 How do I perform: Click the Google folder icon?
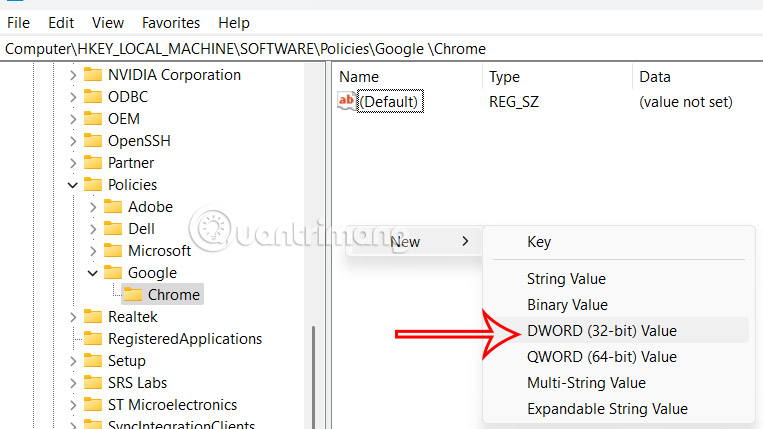pyautogui.click(x=113, y=272)
